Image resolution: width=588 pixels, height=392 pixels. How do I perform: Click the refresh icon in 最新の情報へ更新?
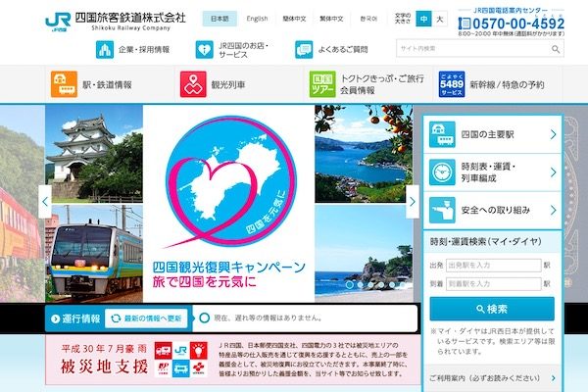[116, 318]
